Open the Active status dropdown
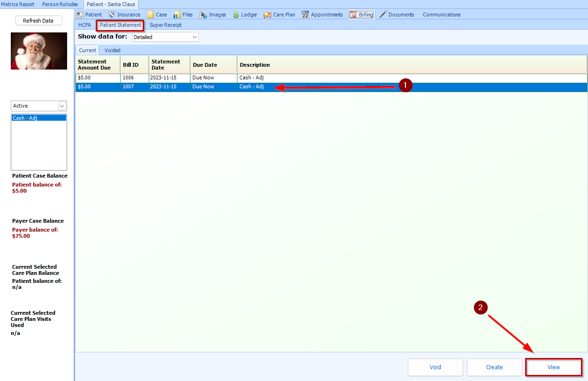 (38, 106)
